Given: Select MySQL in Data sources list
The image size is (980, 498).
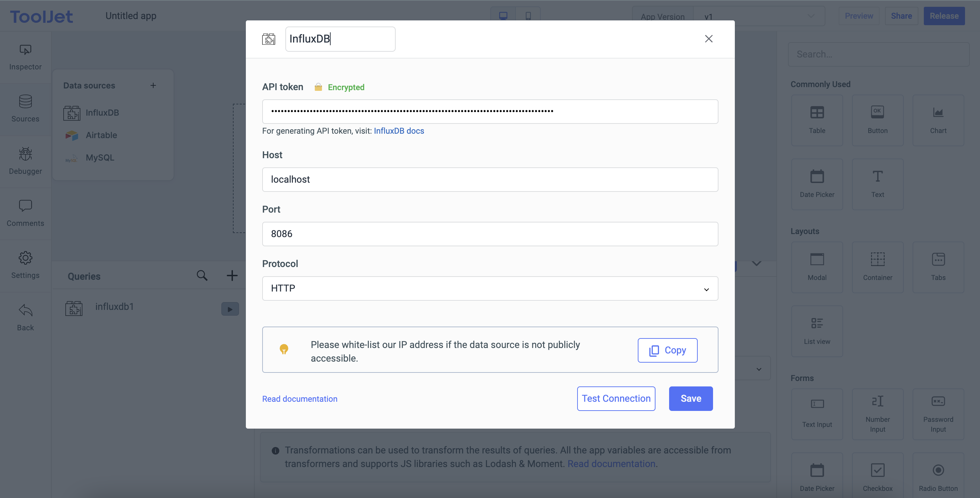Looking at the screenshot, I should click(100, 157).
